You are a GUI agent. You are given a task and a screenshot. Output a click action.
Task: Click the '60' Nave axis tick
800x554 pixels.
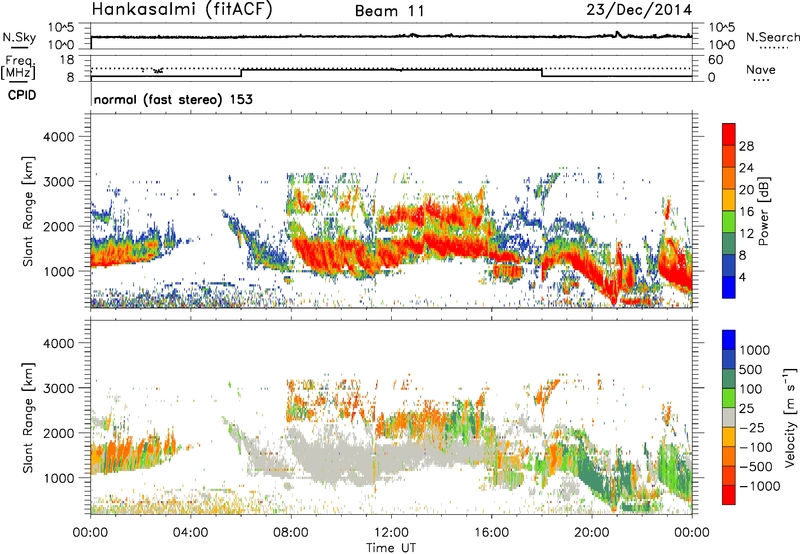[715, 60]
